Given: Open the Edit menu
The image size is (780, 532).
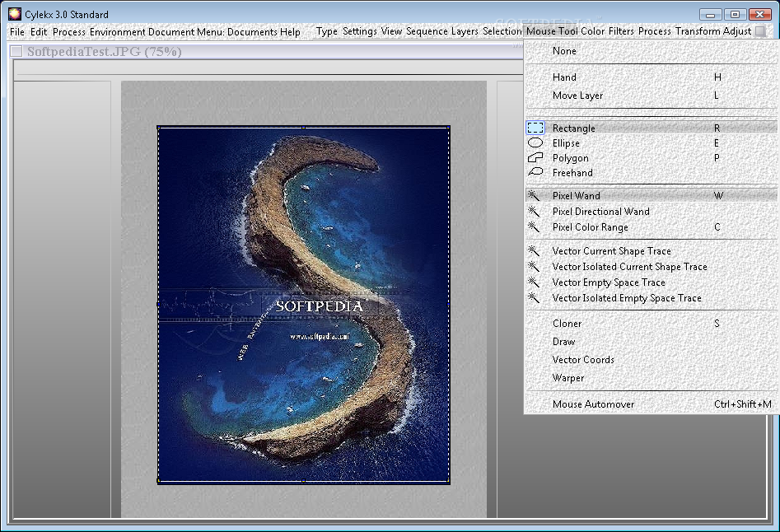Looking at the screenshot, I should coord(39,32).
